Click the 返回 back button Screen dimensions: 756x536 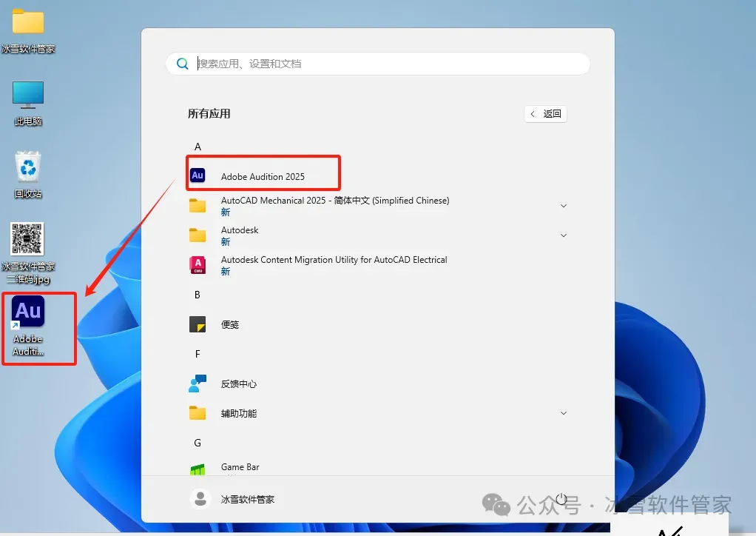click(545, 114)
